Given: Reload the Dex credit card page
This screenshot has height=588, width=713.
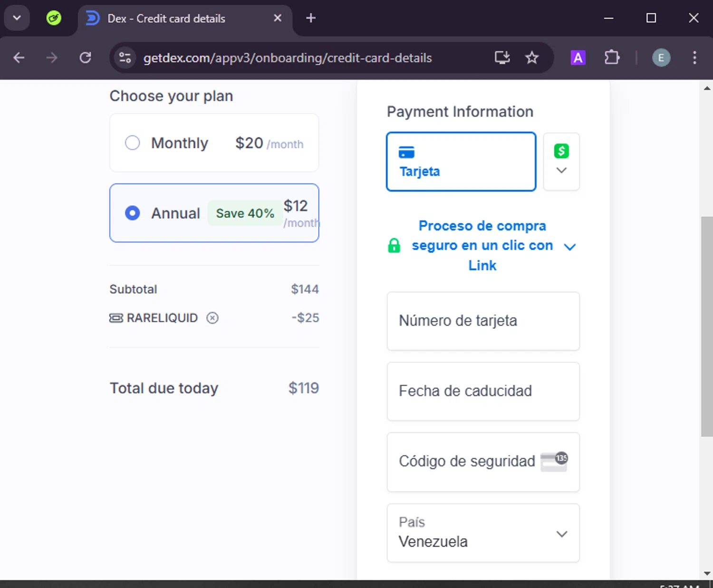Looking at the screenshot, I should coord(85,58).
